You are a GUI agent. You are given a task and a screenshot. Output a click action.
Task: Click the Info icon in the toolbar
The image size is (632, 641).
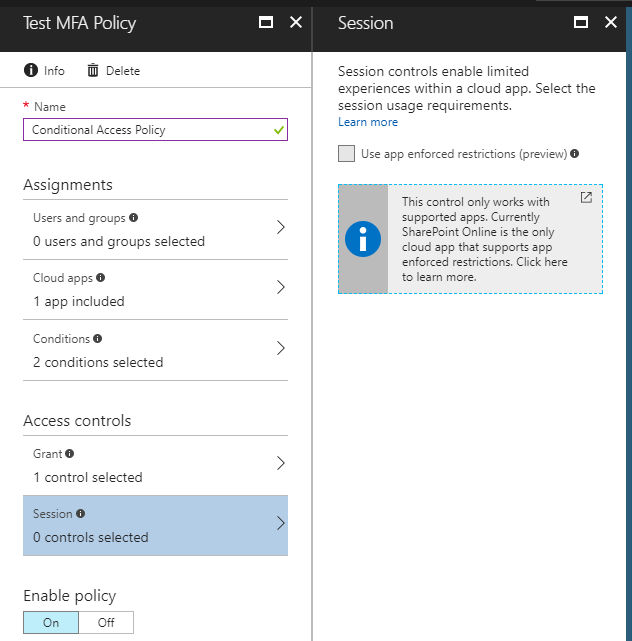(30, 70)
